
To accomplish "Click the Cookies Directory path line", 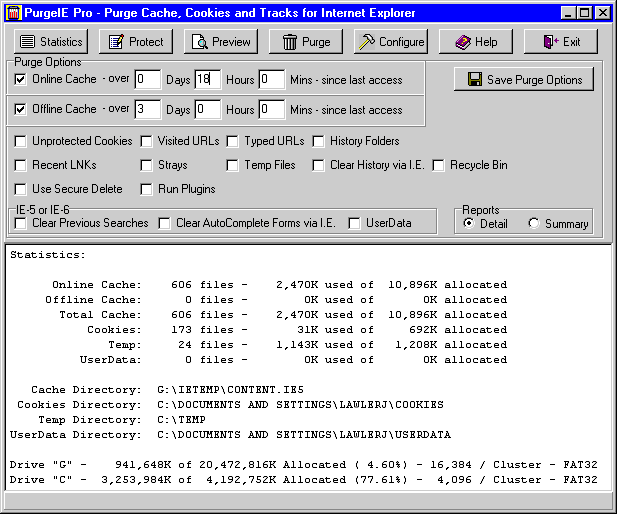I will [230, 405].
